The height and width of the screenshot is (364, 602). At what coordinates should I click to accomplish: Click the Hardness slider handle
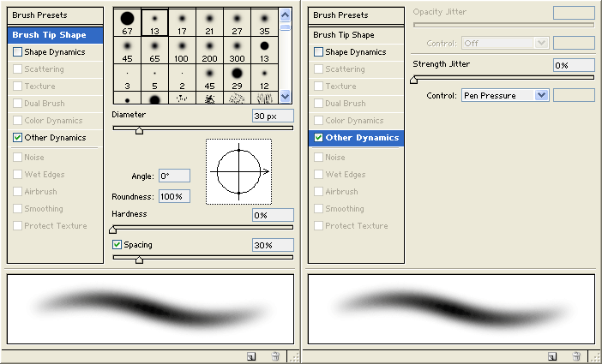[x=113, y=230]
